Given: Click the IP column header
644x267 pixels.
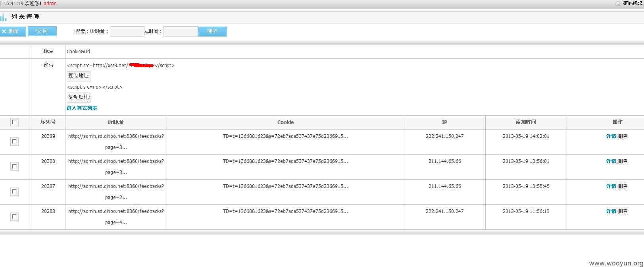Looking at the screenshot, I should pyautogui.click(x=444, y=122).
